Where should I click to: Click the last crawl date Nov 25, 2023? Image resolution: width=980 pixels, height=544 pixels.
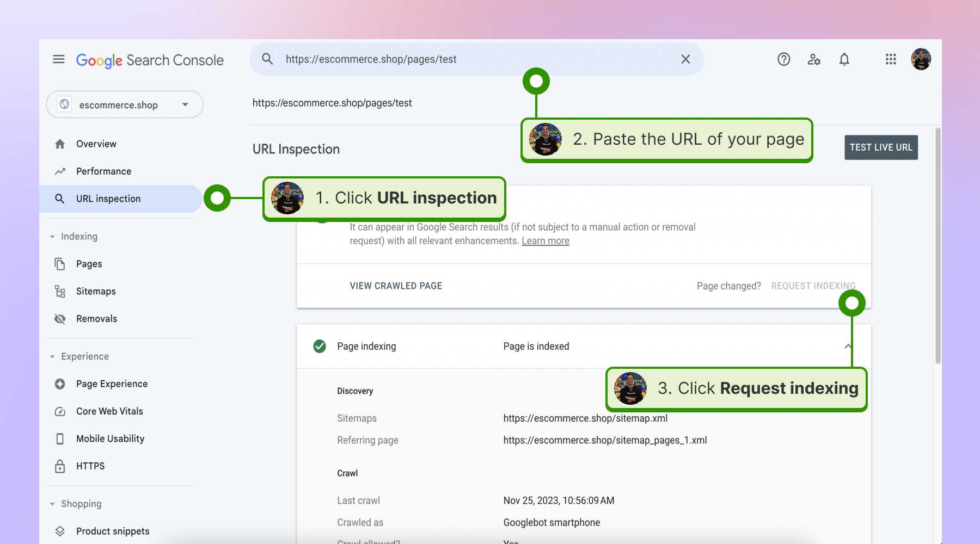[559, 500]
